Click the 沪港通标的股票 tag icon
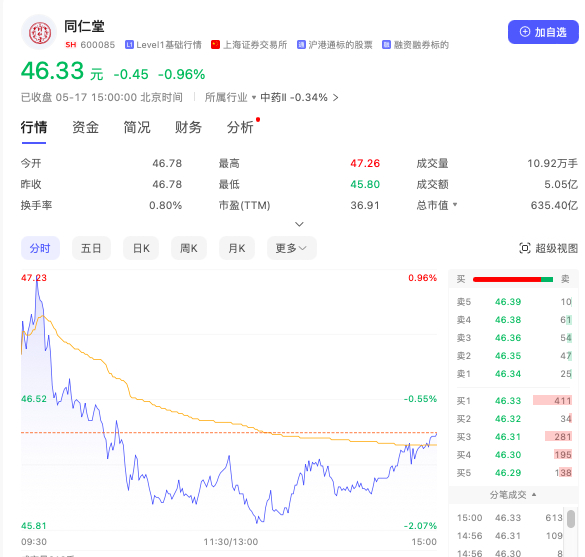The width and height of the screenshot is (585, 557). tap(301, 45)
